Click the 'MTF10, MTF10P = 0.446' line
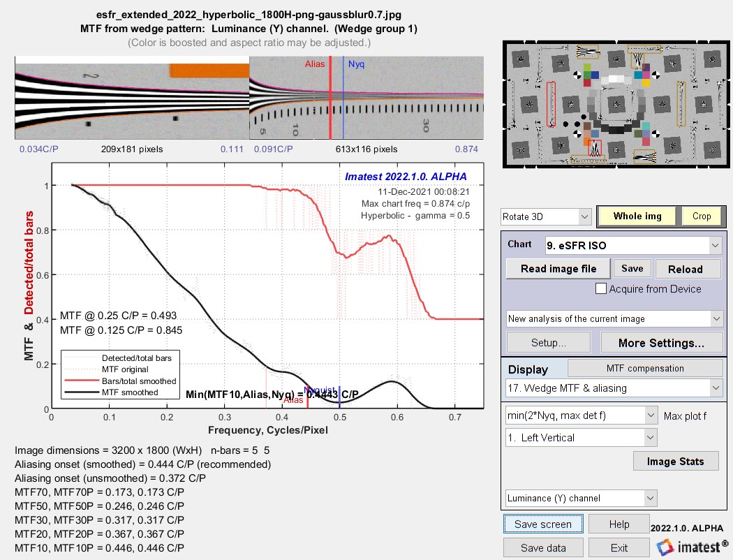733x560 pixels. click(99, 548)
